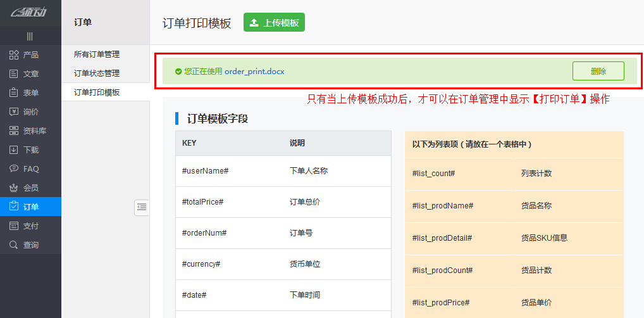Viewport: 644px width, 318px height.
Task: Select the 支付 payment sidebar icon
Action: (x=14, y=226)
